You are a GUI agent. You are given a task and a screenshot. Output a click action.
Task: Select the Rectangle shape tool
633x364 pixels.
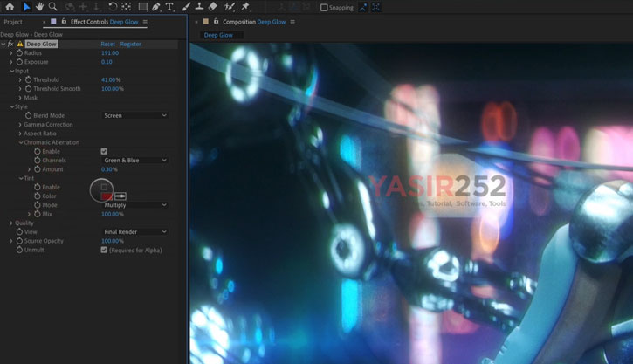142,6
